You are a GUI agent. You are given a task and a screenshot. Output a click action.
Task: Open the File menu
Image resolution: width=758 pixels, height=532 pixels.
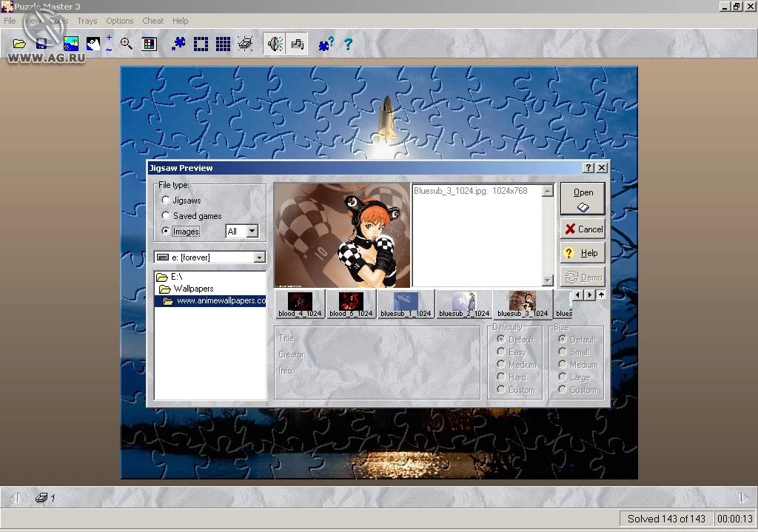point(10,21)
